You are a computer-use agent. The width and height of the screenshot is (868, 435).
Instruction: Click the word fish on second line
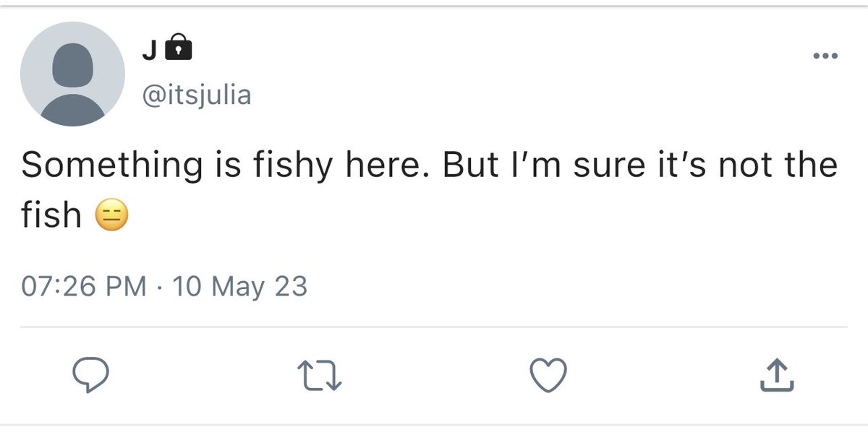(x=51, y=215)
